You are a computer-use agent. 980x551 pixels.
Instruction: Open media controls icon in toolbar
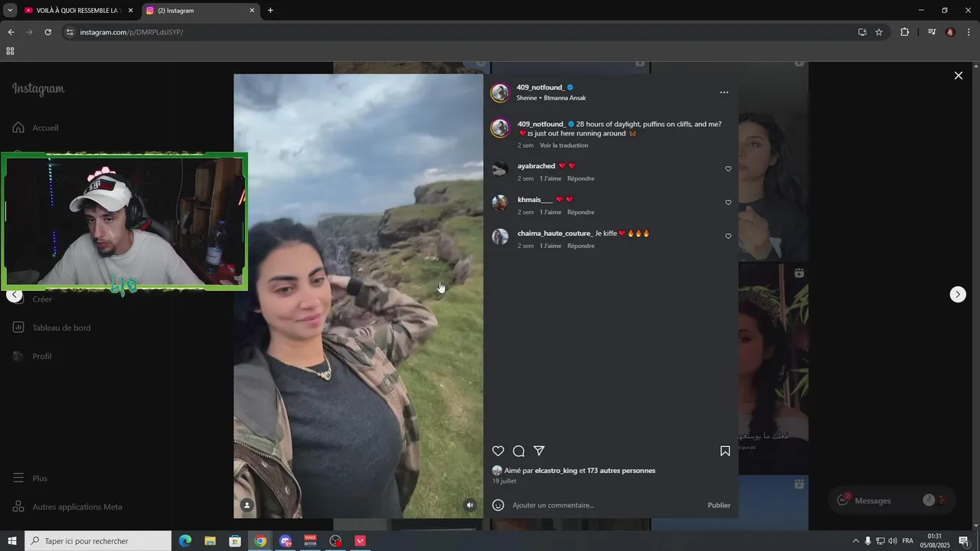[x=932, y=32]
